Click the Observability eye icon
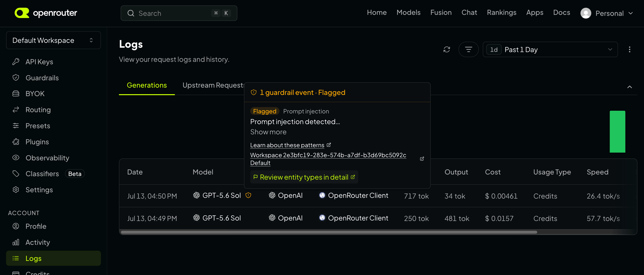Viewport: 644px width, 275px height. pos(16,157)
